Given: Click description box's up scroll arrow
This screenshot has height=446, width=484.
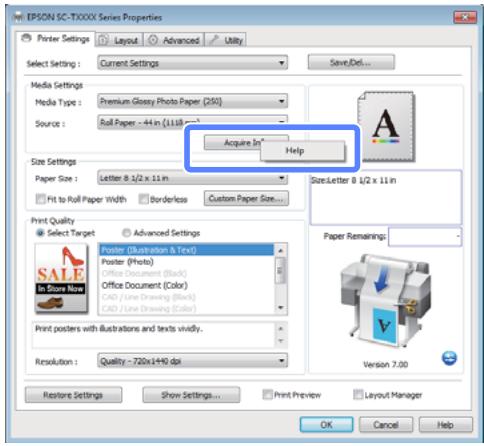Looking at the screenshot, I should click(281, 329).
